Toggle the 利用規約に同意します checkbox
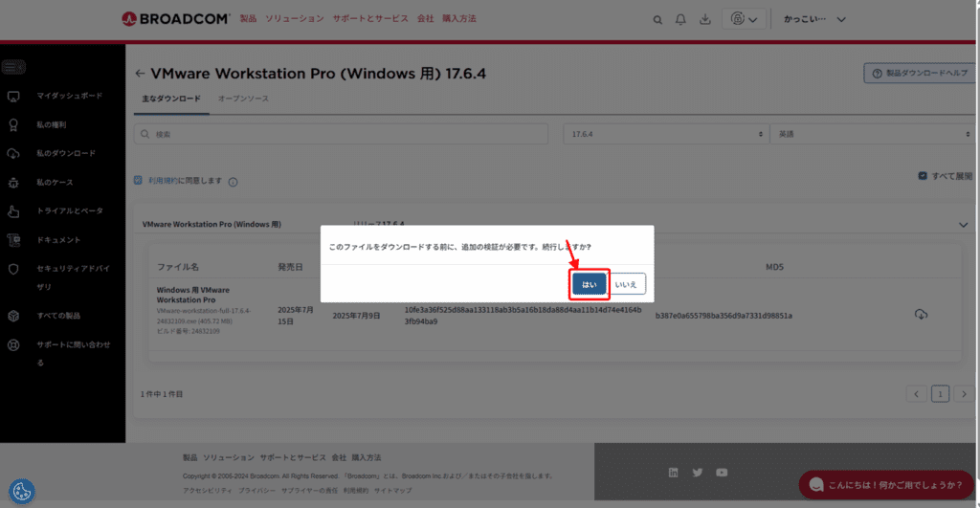Screen dimensions: 980x508 (x=138, y=181)
